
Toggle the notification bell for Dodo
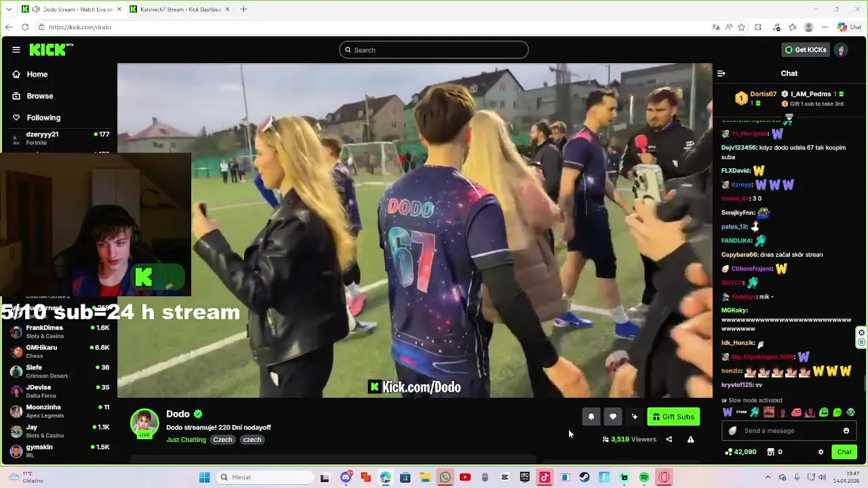591,417
